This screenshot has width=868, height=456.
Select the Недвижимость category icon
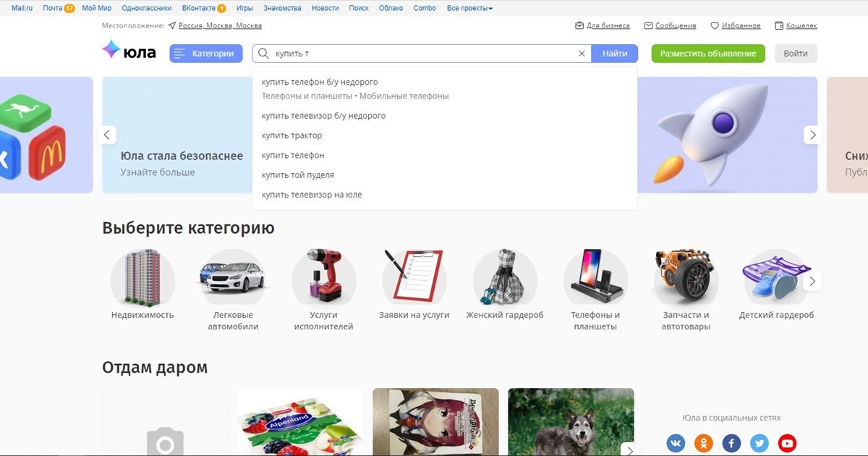pyautogui.click(x=142, y=278)
